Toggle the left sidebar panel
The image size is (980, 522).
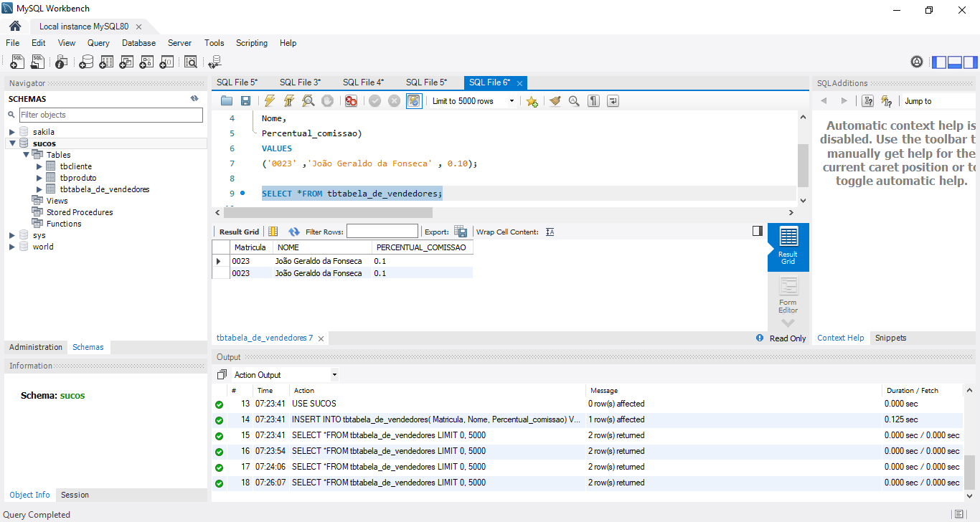(x=939, y=62)
